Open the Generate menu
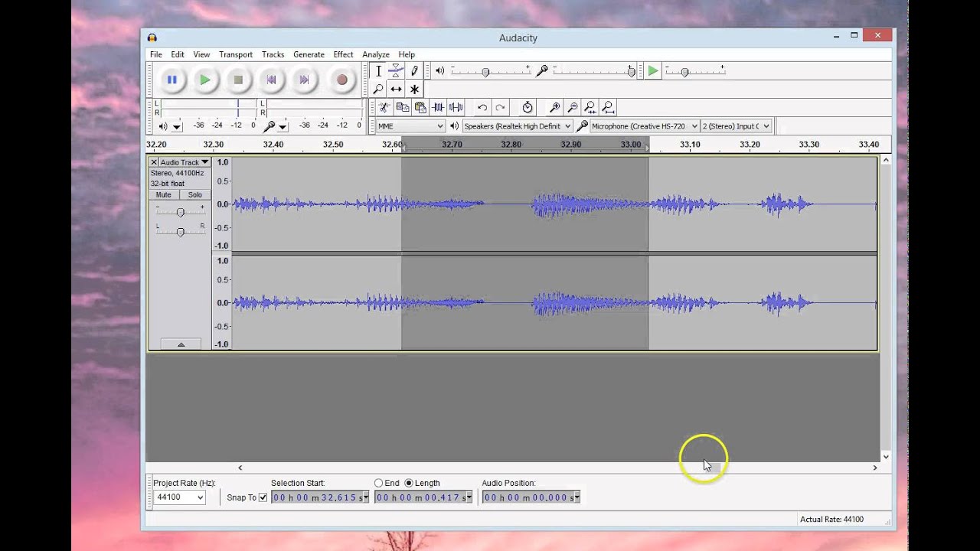Viewport: 980px width, 551px height. 309,54
